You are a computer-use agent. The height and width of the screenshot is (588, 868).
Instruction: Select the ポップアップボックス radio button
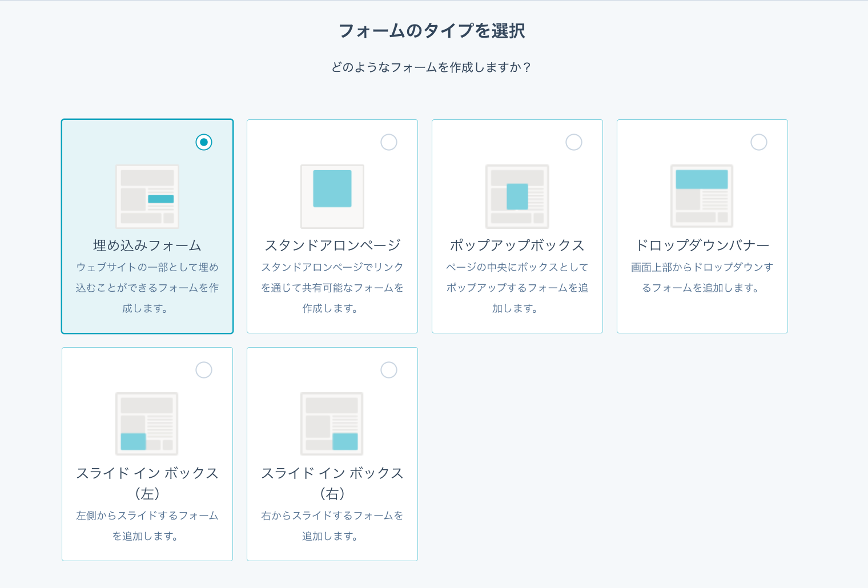574,142
